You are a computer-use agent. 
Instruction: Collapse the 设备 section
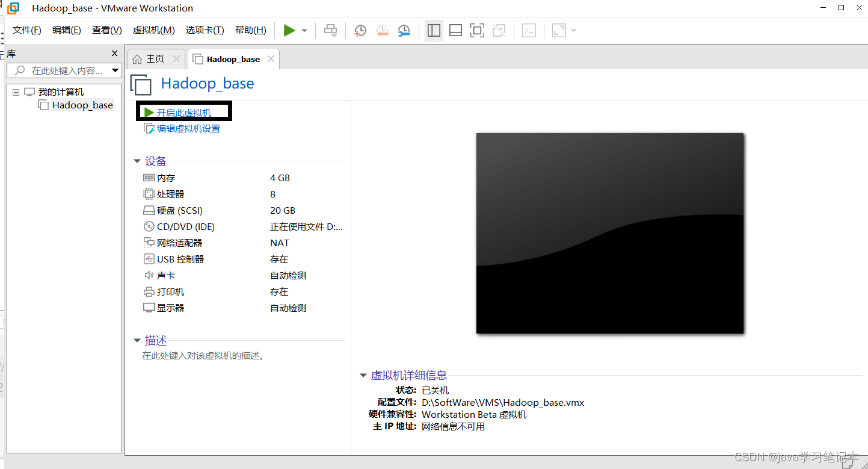[x=137, y=161]
